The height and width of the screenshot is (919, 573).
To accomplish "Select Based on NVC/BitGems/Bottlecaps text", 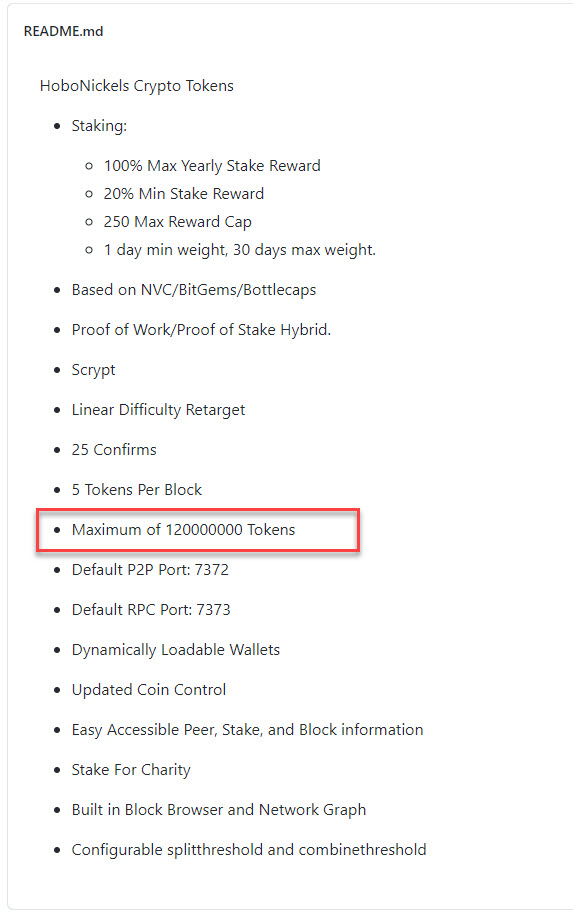I will pos(194,290).
